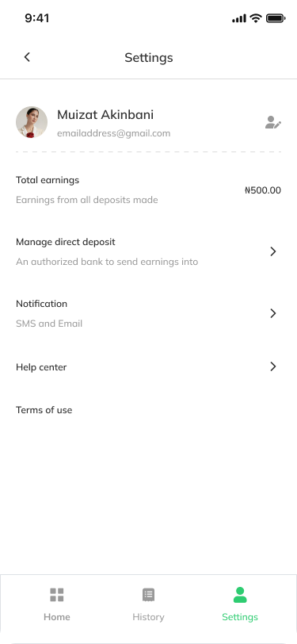Select the Total earnings row
The width and height of the screenshot is (297, 644).
(149, 190)
